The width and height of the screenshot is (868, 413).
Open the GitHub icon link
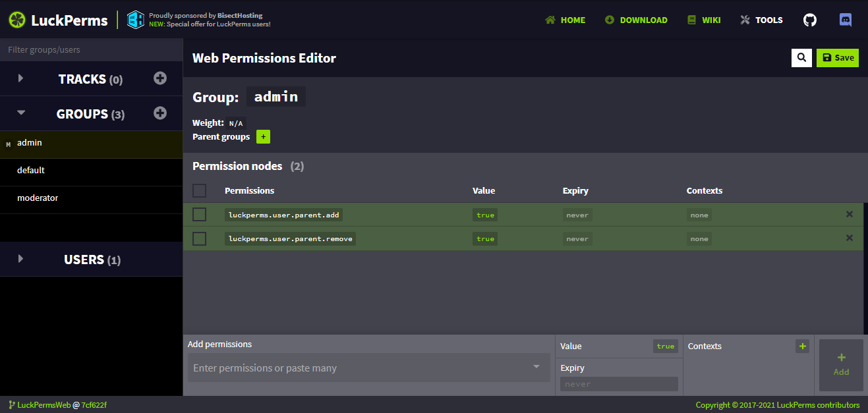coord(810,20)
